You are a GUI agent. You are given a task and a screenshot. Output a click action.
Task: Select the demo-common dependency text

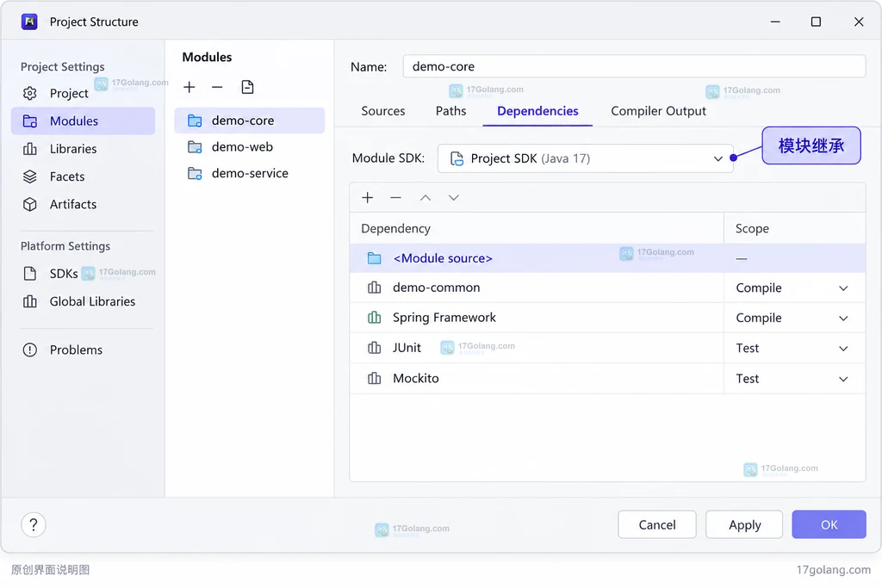(437, 288)
